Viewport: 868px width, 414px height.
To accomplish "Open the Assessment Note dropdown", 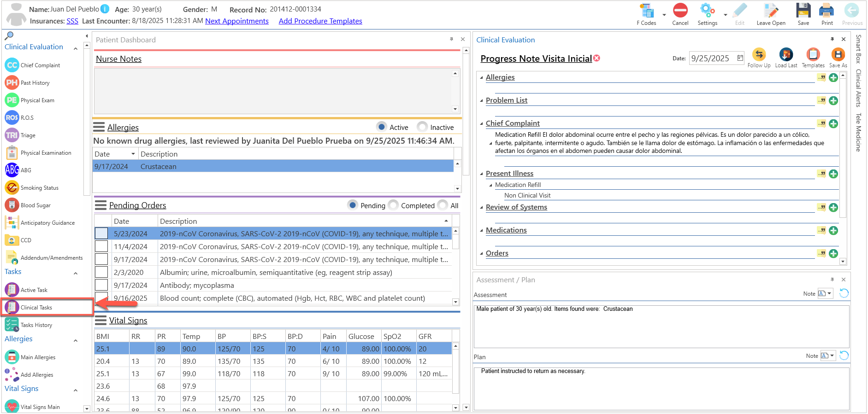I will tap(825, 294).
